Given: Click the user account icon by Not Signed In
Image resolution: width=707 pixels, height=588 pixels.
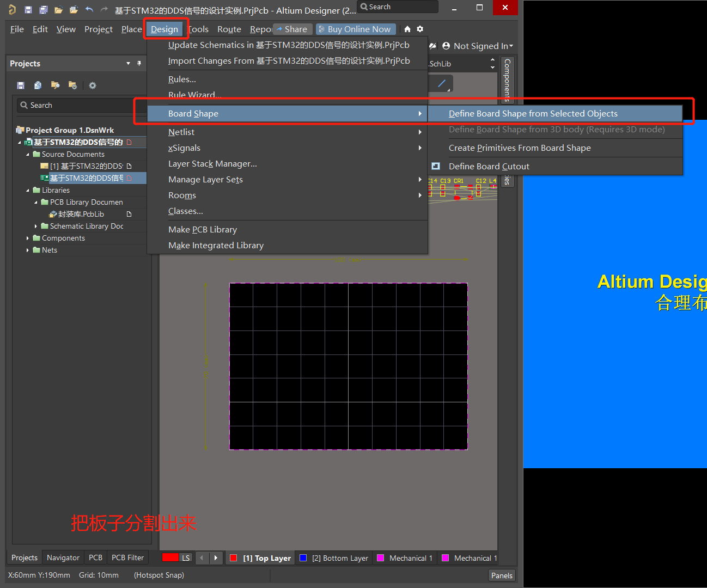Looking at the screenshot, I should (x=446, y=46).
